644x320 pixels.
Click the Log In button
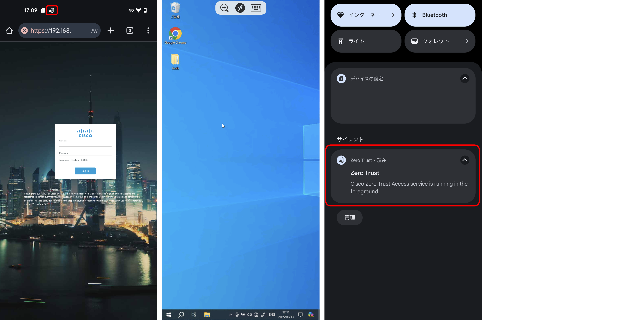pyautogui.click(x=85, y=171)
